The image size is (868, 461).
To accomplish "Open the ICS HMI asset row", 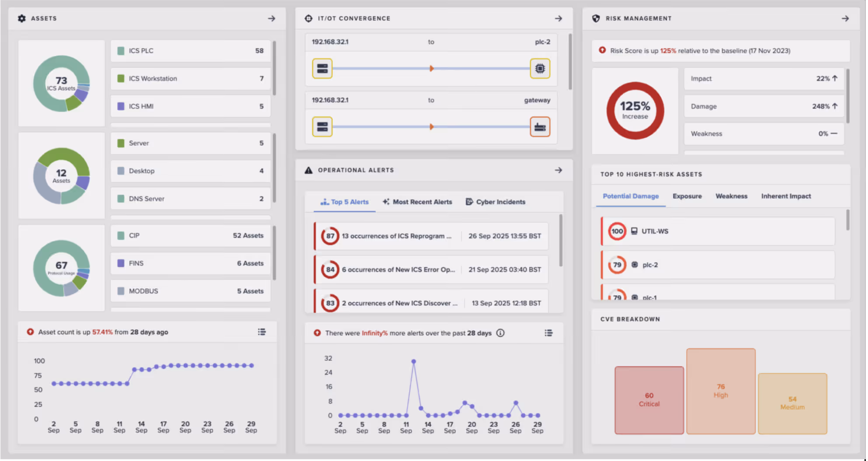I will pos(191,106).
